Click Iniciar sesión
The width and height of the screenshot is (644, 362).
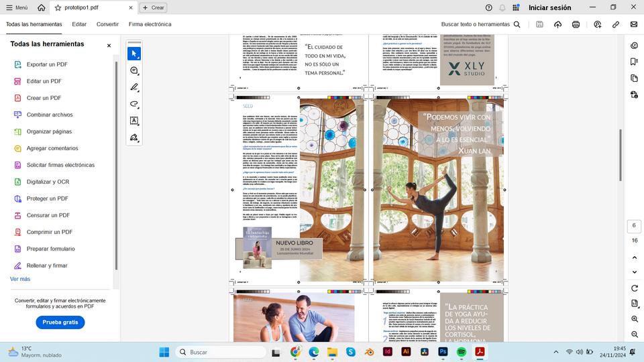coord(549,7)
